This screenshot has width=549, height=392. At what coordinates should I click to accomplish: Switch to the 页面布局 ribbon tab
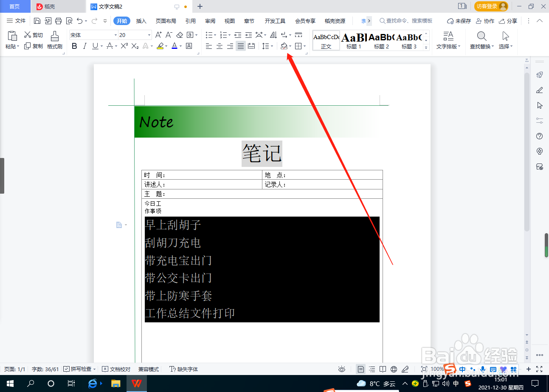[166, 21]
